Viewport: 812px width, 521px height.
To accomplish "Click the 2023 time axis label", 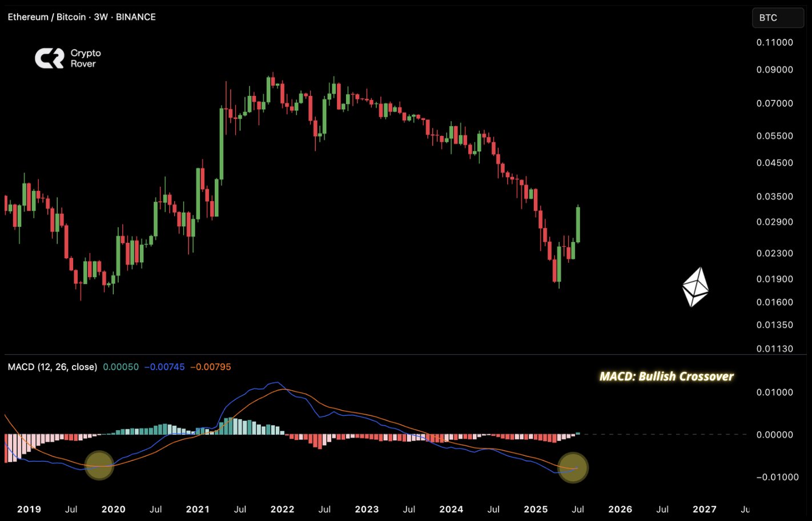I will coord(367,509).
